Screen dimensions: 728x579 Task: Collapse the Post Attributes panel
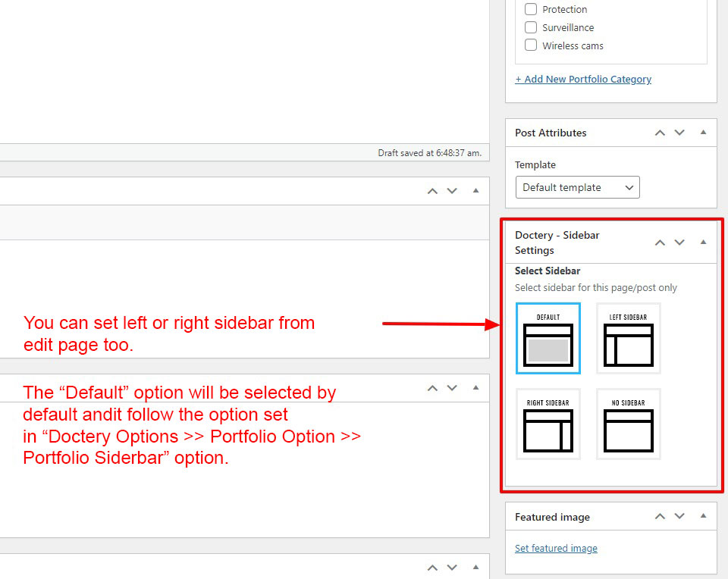pos(703,133)
